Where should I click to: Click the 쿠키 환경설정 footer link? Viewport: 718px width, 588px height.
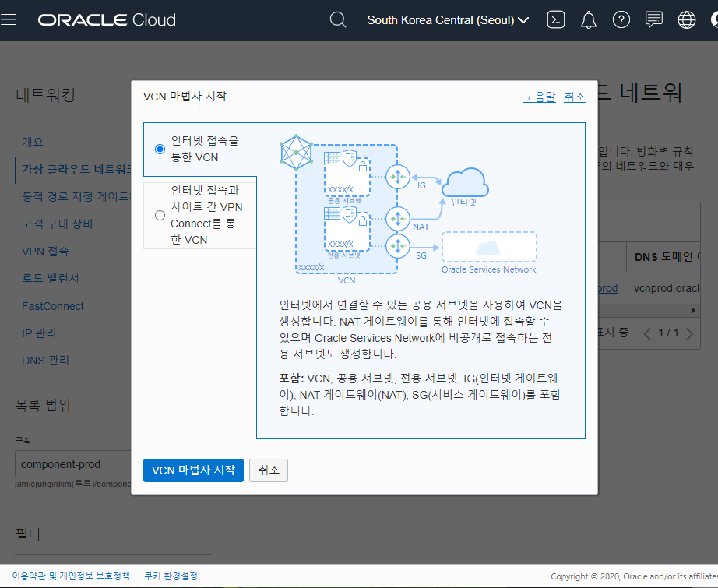[171, 576]
